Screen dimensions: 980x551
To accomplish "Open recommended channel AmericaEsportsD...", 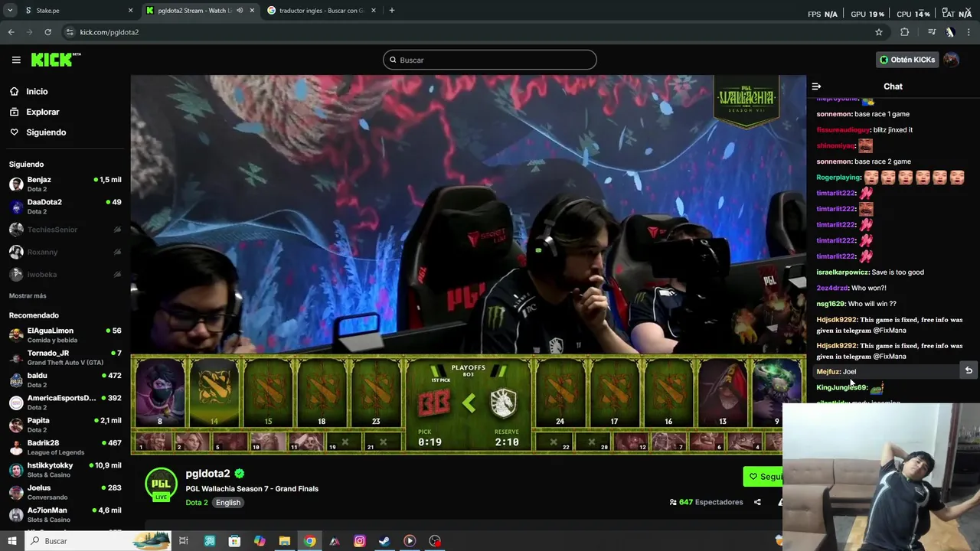I will (65, 403).
